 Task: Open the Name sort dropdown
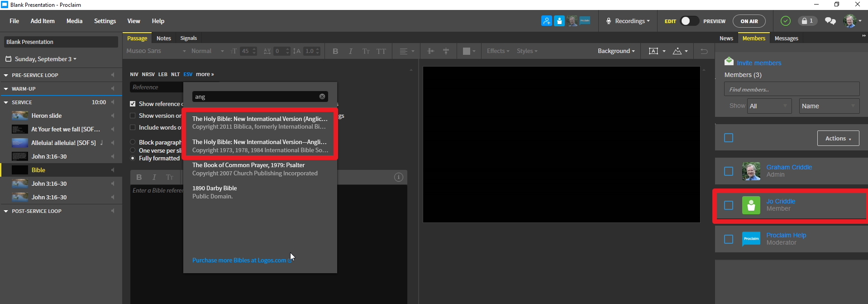coord(829,106)
